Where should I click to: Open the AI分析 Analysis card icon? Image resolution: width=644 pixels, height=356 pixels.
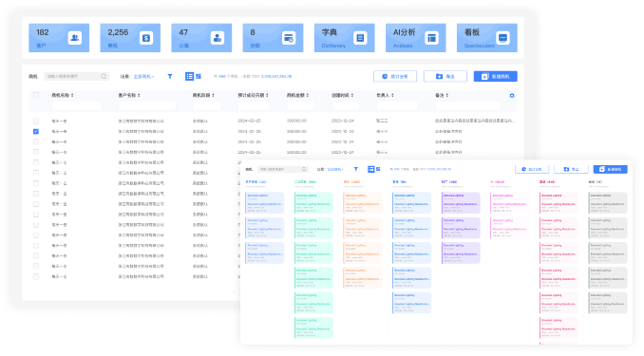pos(431,38)
